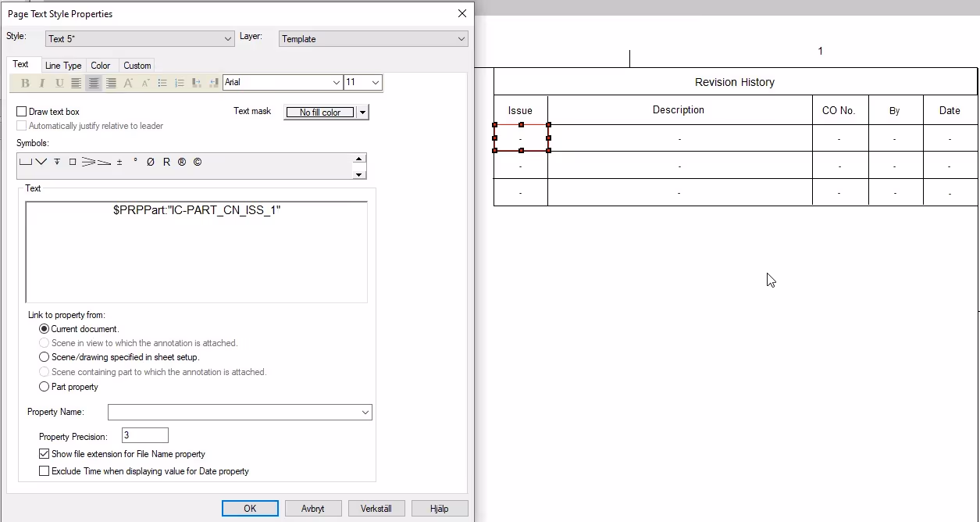Check Exclude Time when displaying Date property
The height and width of the screenshot is (522, 980).
pyautogui.click(x=45, y=471)
